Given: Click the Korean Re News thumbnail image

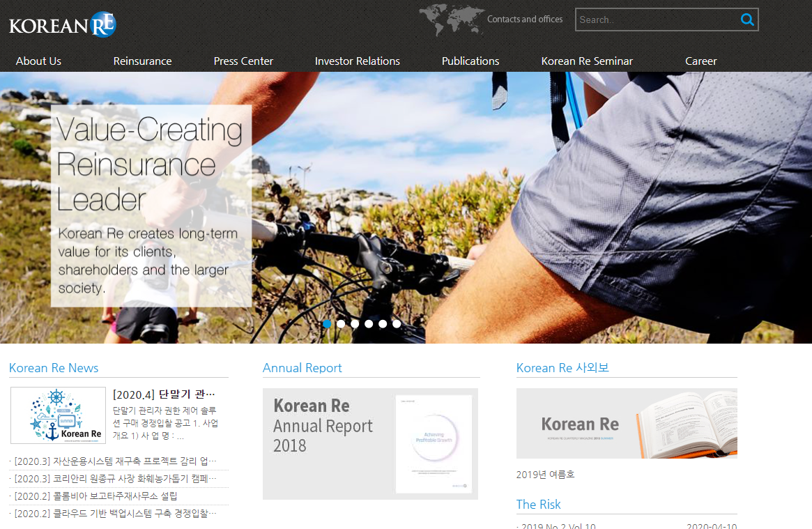Looking at the screenshot, I should [58, 415].
